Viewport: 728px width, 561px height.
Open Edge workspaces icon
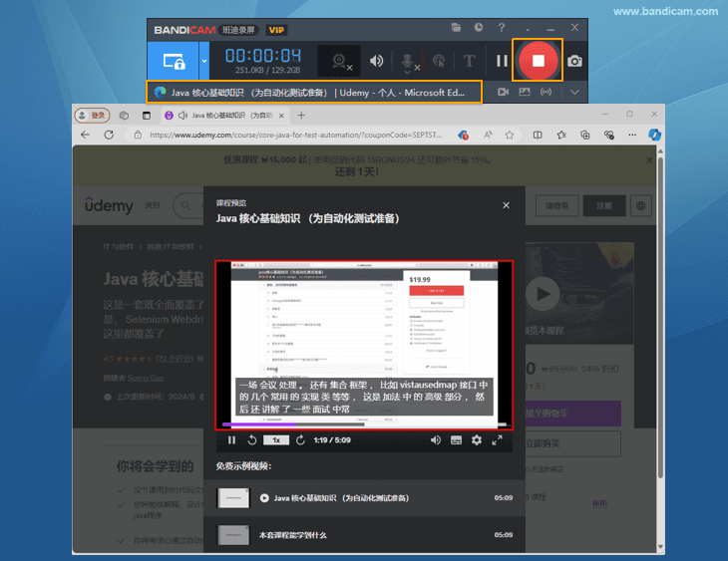point(124,115)
